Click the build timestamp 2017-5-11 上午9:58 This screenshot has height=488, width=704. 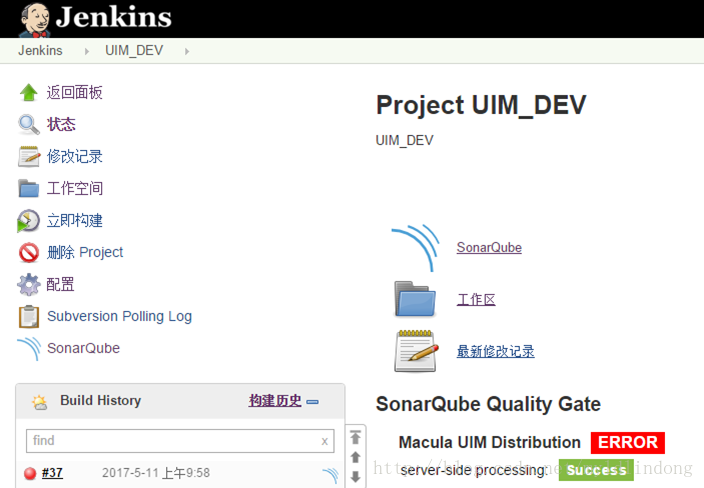tap(156, 473)
